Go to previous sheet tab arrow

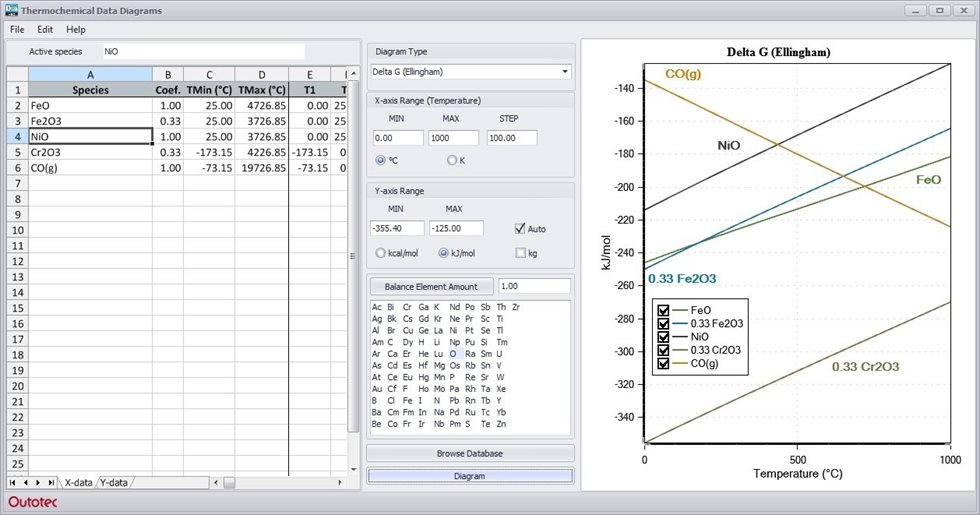click(x=26, y=482)
